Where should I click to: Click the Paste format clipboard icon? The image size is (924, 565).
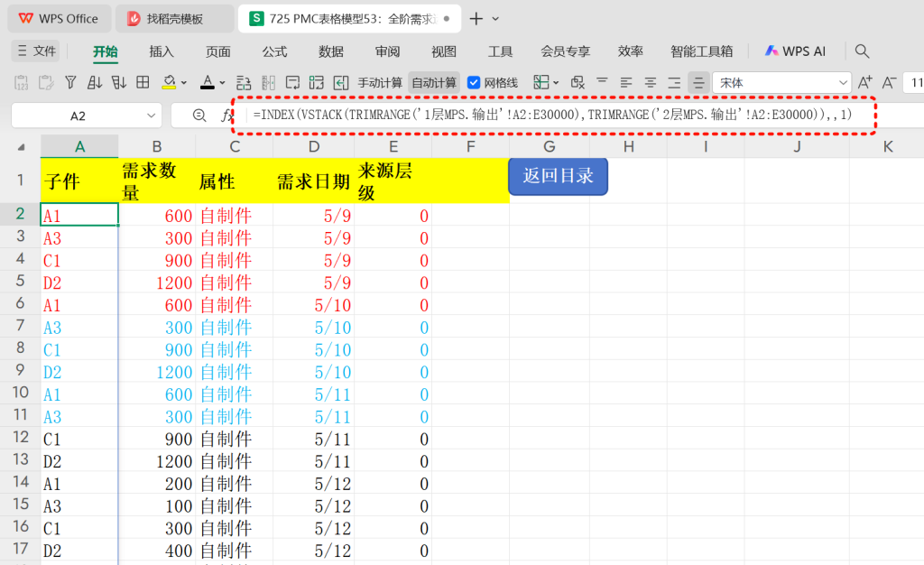(x=46, y=82)
